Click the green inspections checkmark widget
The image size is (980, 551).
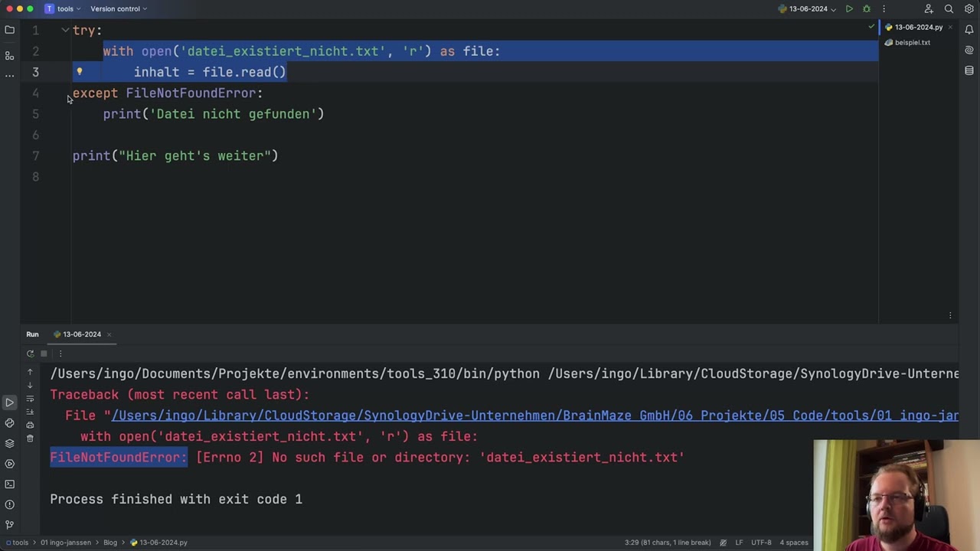(x=871, y=28)
